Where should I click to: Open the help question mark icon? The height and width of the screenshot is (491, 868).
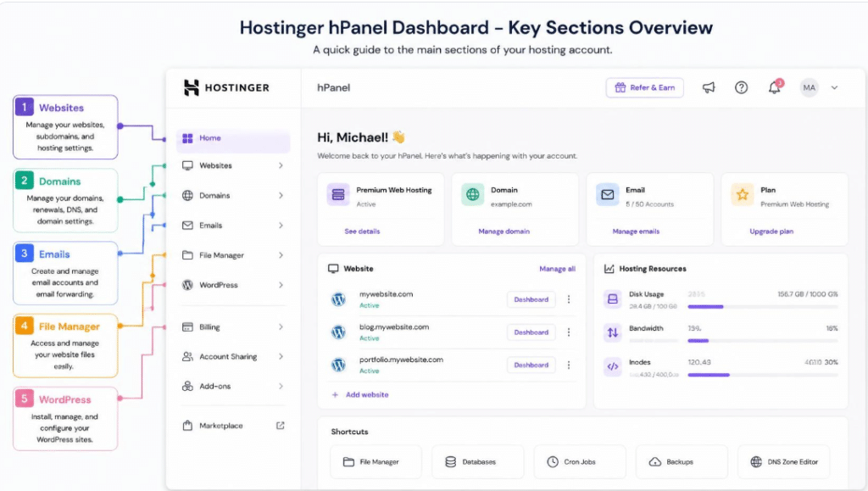click(741, 87)
